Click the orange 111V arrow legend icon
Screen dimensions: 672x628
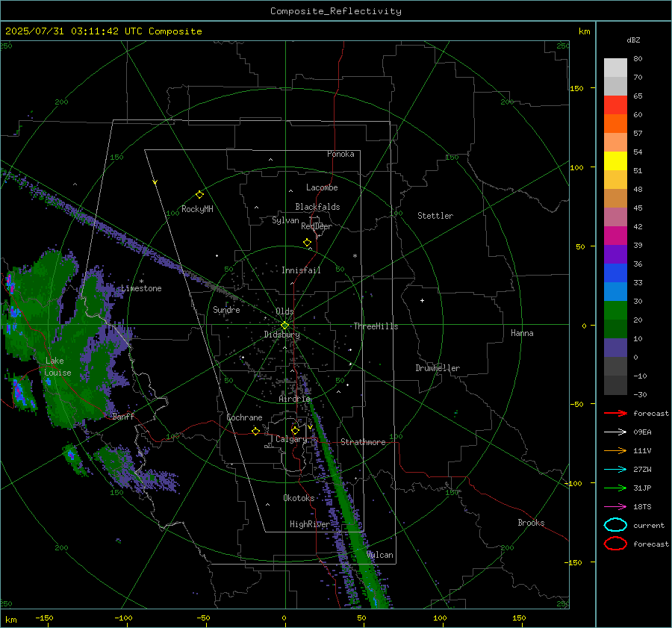[615, 450]
